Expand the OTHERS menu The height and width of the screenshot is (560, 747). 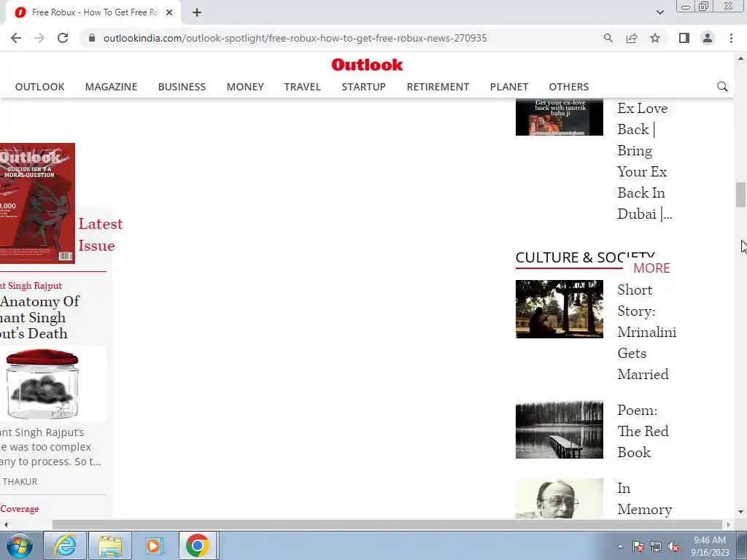[x=568, y=87]
